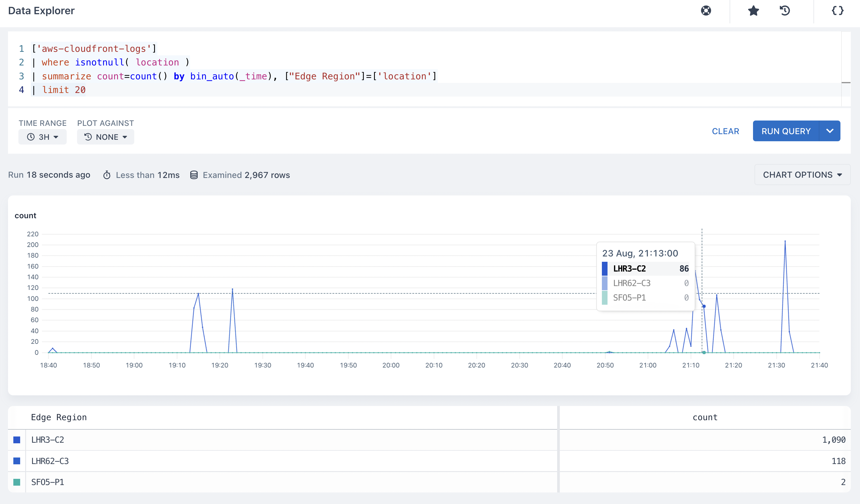The height and width of the screenshot is (504, 860).
Task: Click the Clear link
Action: tap(725, 131)
